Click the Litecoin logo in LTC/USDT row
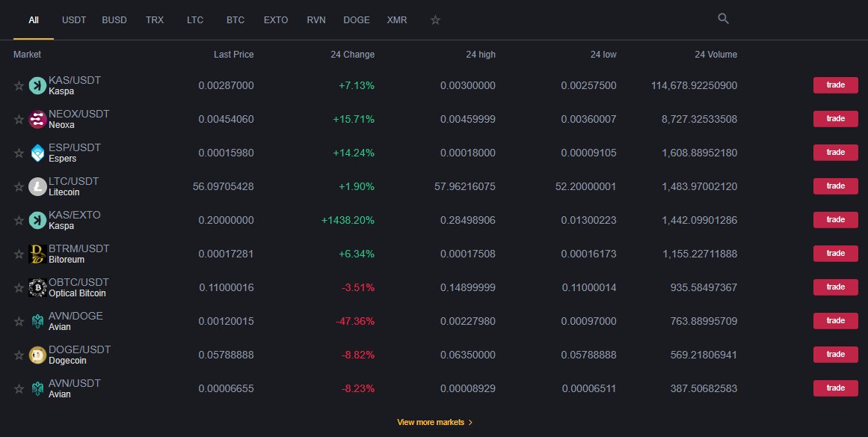The height and width of the screenshot is (437, 868). coord(37,186)
